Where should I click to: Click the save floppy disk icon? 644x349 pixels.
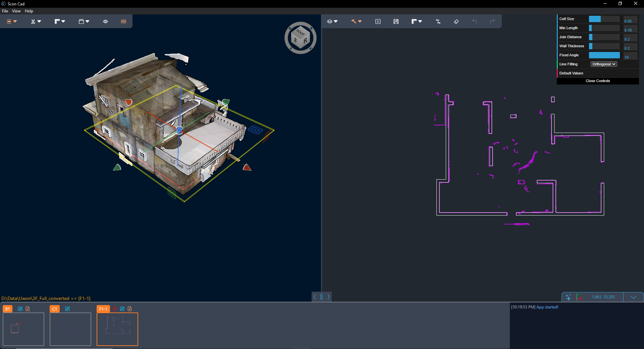[x=396, y=21]
